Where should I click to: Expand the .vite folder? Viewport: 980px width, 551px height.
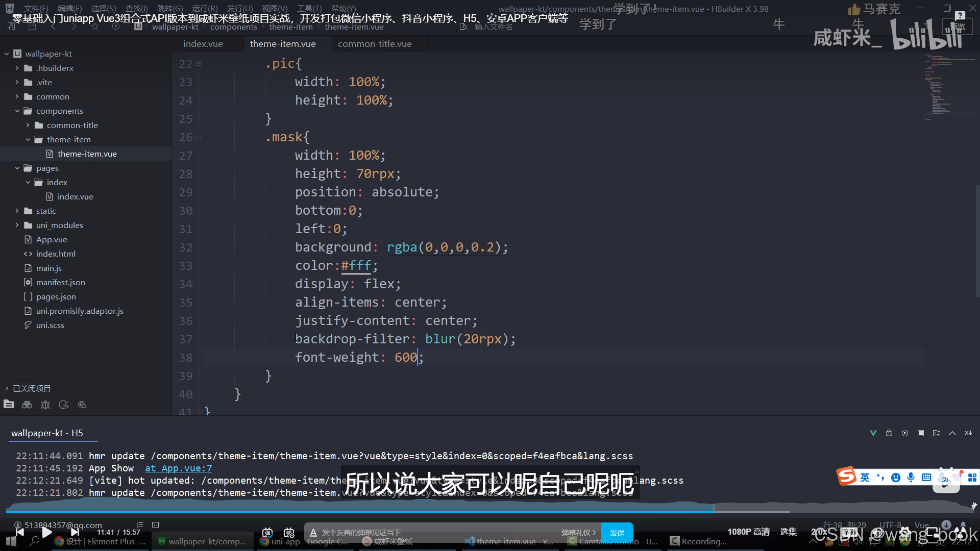(17, 82)
